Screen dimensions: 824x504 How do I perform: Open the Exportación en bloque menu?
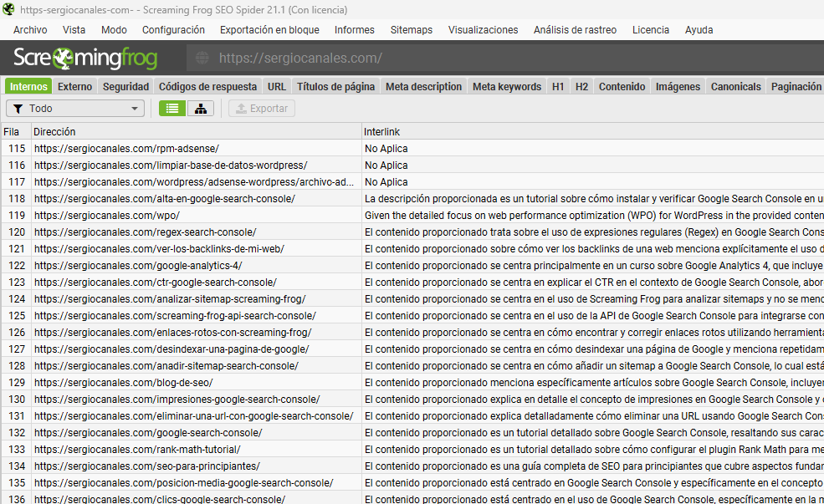[x=269, y=30]
